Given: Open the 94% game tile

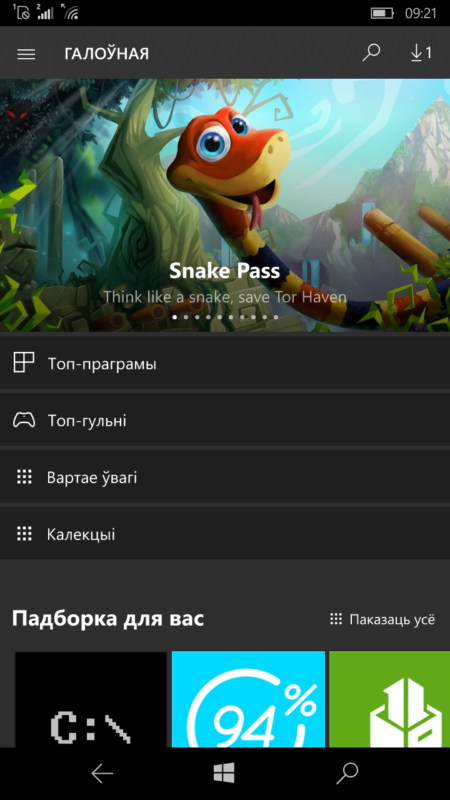Looking at the screenshot, I should coord(248,699).
